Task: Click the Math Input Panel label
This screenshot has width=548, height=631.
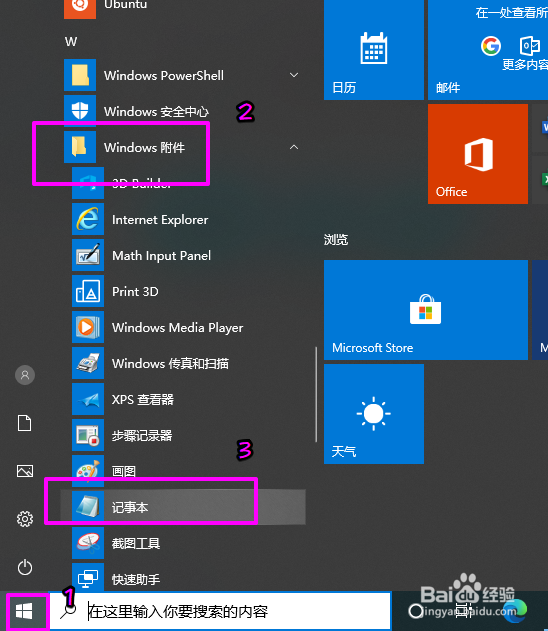Action: (161, 256)
